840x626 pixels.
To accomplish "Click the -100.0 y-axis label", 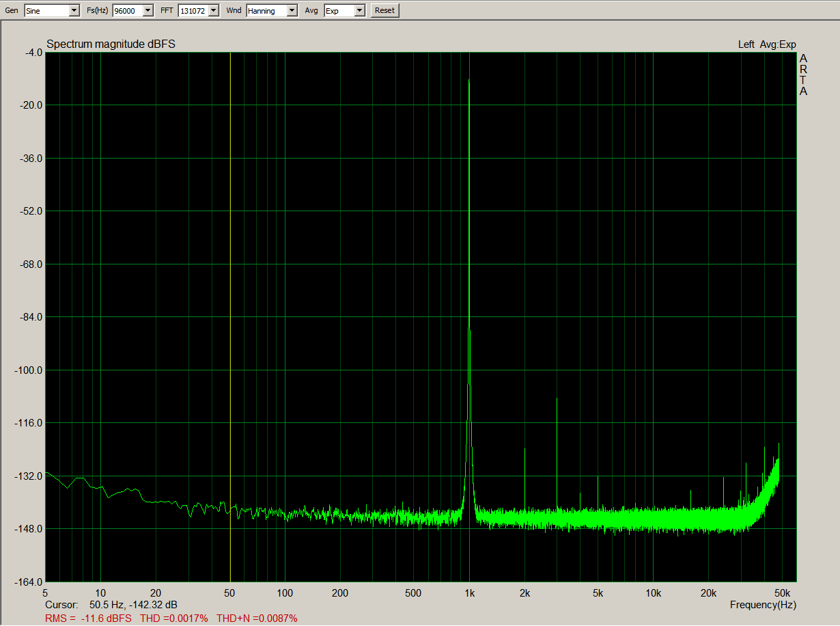I will 29,370.
